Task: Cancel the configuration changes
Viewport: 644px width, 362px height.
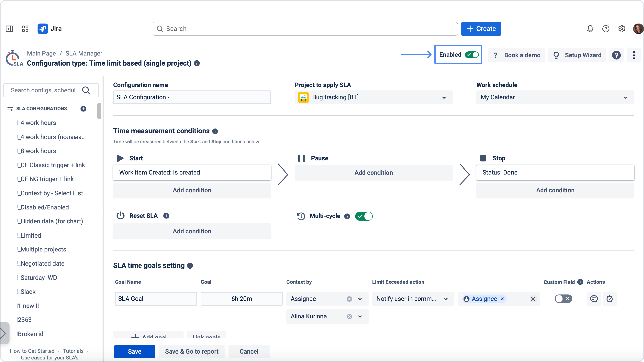Action: [x=249, y=352]
